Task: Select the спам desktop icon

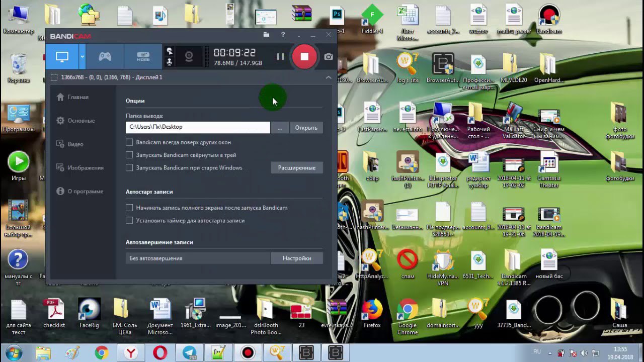Action: 408,264
